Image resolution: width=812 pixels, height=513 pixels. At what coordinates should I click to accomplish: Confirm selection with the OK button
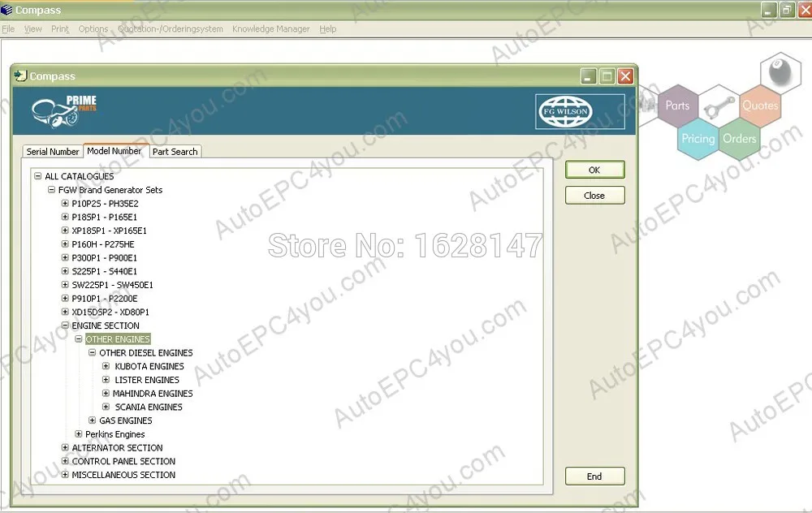point(594,170)
